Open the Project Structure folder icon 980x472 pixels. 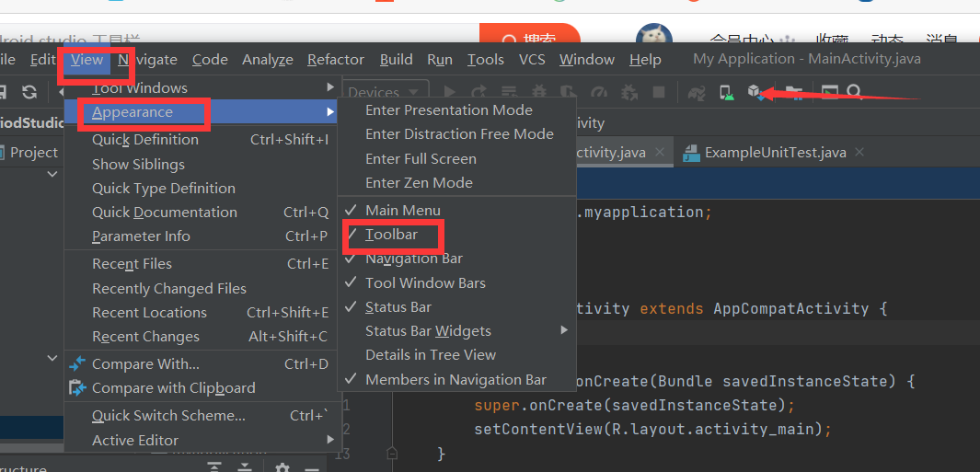793,93
